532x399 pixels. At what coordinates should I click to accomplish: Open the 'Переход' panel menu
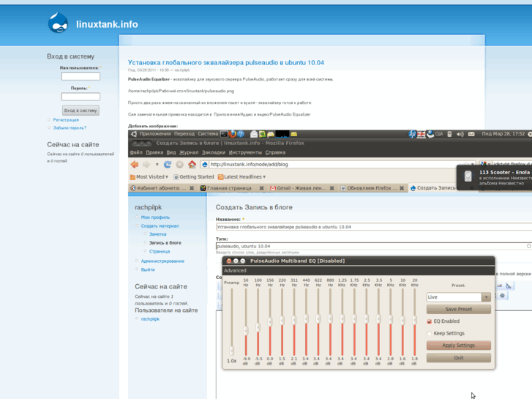[x=184, y=134]
